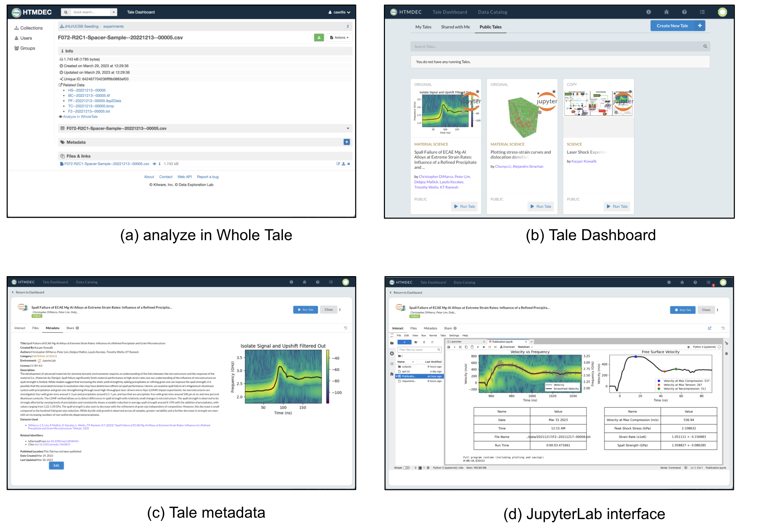View the csv file via eye icon
This screenshot has width=758, height=532.
pos(154,164)
